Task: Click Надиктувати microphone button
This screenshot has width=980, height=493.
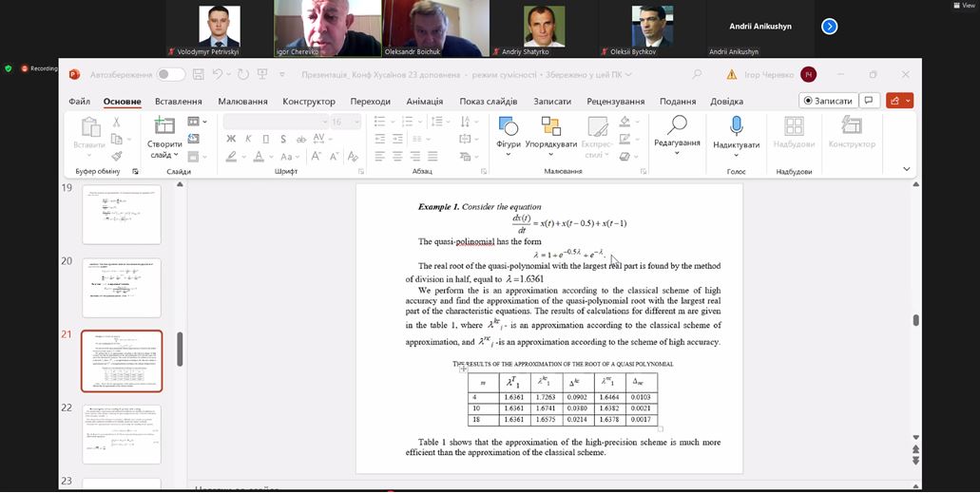Action: (x=737, y=136)
